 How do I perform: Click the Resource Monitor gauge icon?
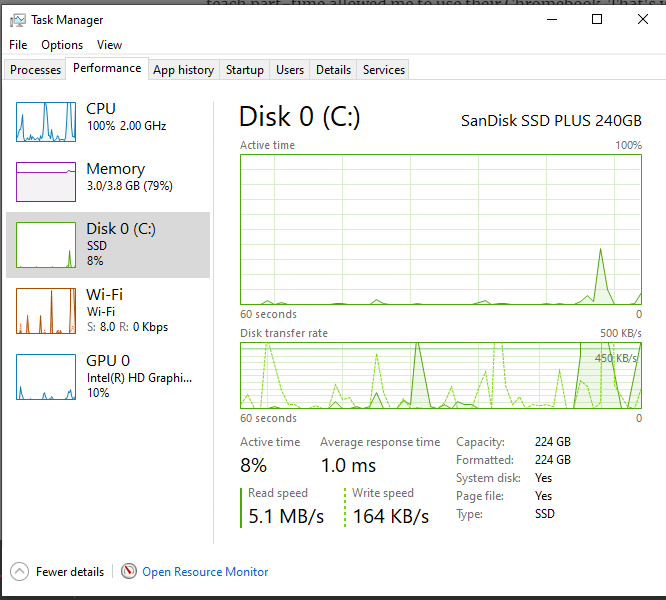point(129,571)
